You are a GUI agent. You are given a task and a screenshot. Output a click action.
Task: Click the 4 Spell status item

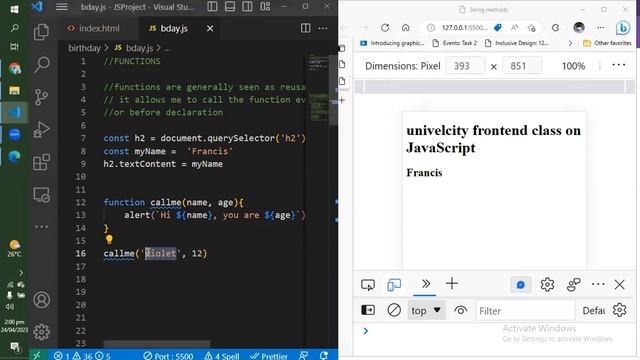point(222,356)
